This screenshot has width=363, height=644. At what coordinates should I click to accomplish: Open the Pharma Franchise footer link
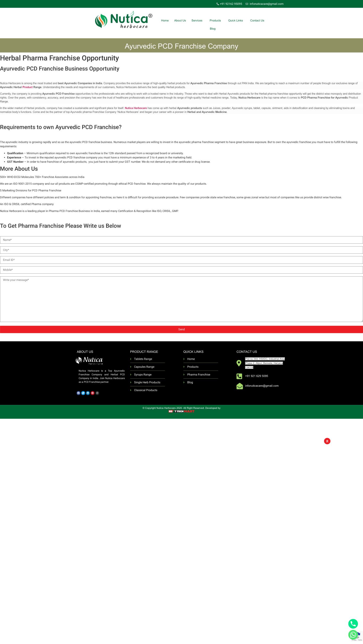pyautogui.click(x=198, y=375)
